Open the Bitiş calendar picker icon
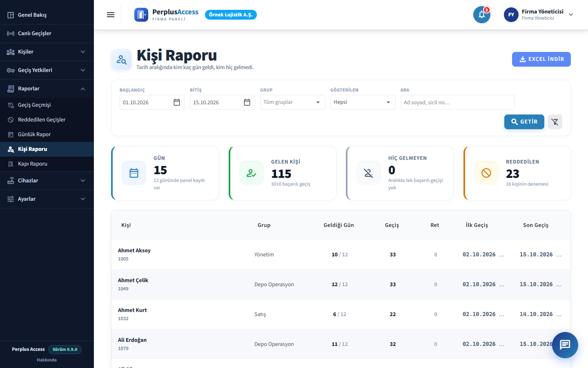588x368 pixels. [x=247, y=102]
